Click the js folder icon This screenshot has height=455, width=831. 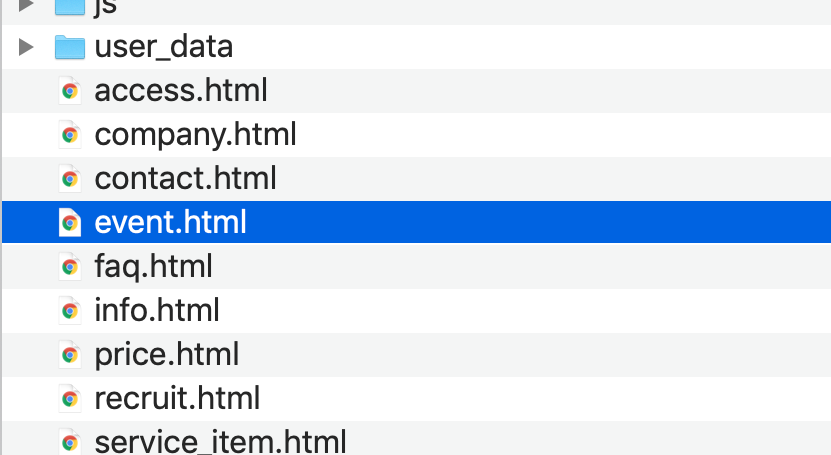point(69,6)
